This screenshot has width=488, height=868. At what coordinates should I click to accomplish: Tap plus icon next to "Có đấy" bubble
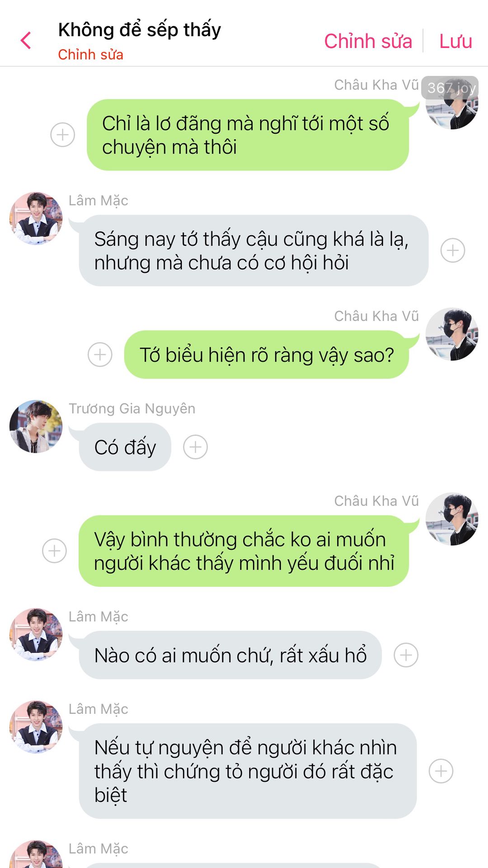[x=195, y=447]
